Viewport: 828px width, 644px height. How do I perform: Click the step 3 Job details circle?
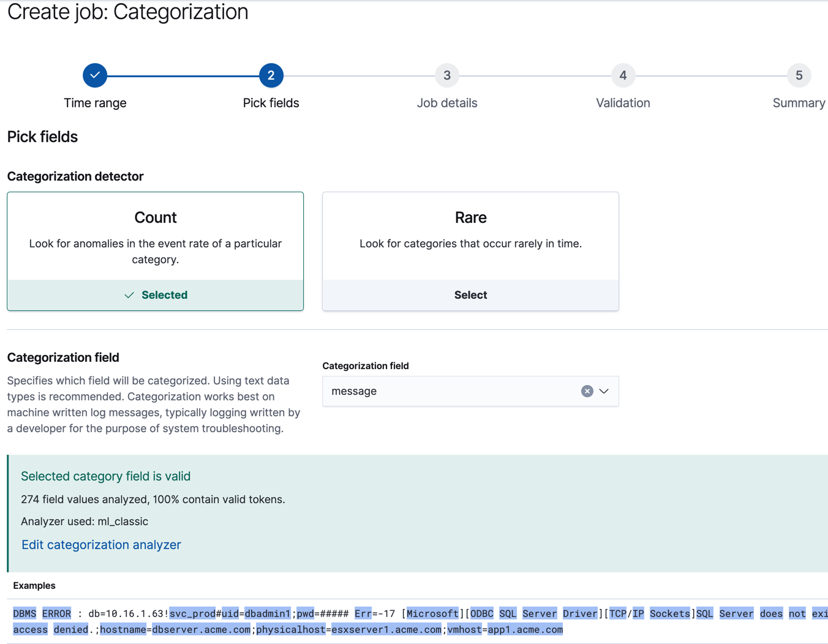[446, 75]
